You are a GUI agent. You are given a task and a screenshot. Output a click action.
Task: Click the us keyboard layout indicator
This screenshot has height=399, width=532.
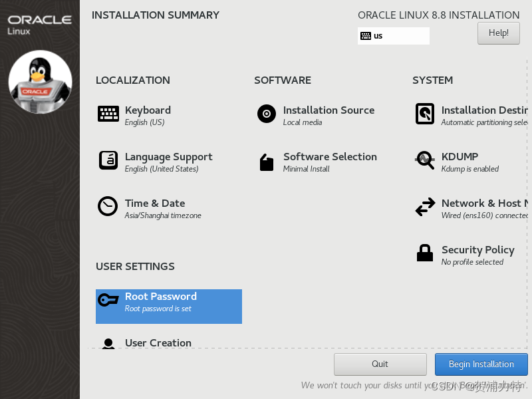(393, 36)
